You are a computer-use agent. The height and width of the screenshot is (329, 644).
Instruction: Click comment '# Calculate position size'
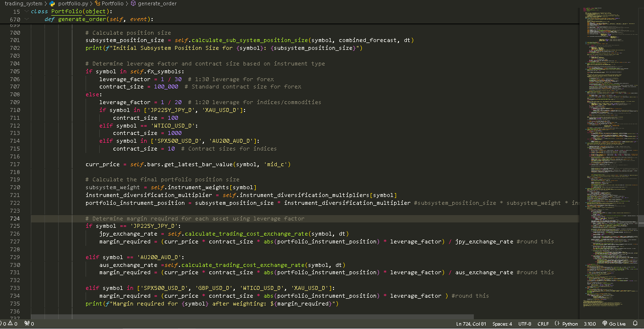tap(128, 32)
